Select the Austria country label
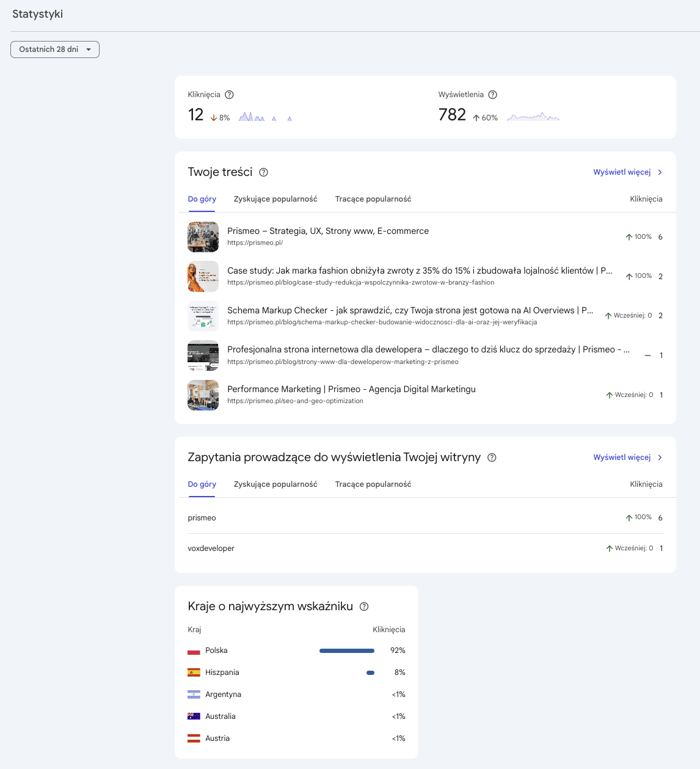The width and height of the screenshot is (700, 769). point(217,738)
